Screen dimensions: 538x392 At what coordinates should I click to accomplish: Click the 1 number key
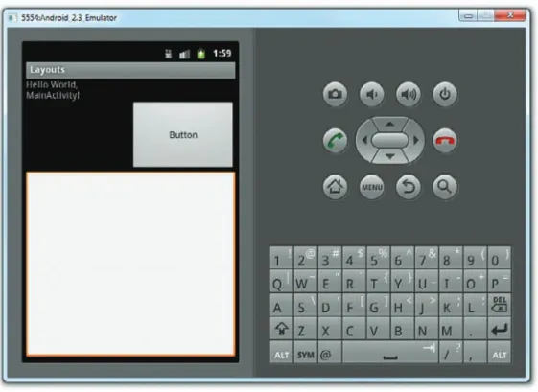click(281, 258)
